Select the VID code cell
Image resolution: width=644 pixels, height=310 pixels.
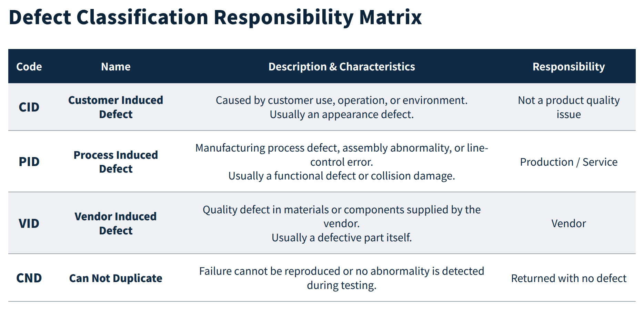[x=29, y=223]
